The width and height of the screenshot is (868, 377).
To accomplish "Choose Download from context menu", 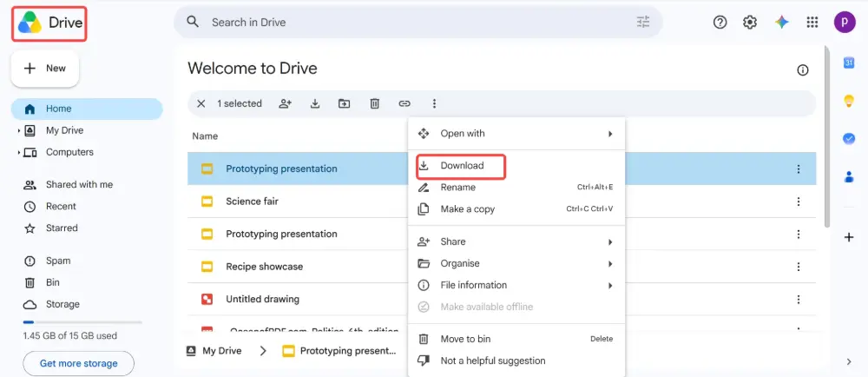I will 516,166.
